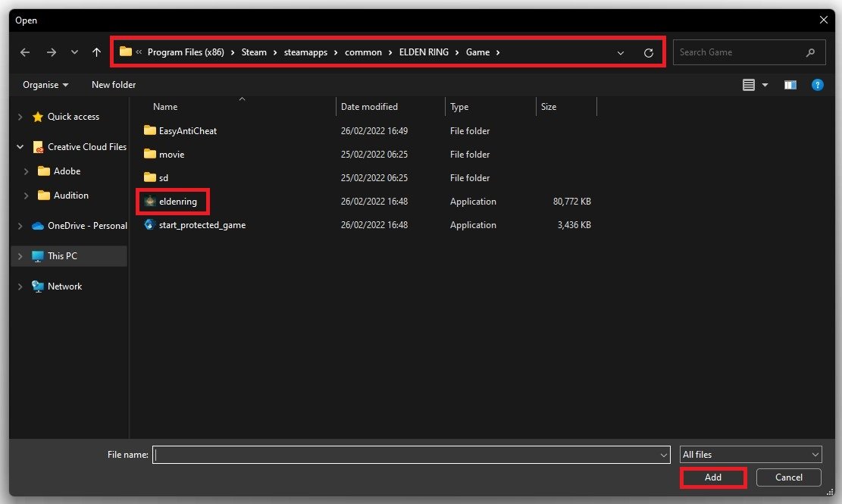Refresh the current folder view

(648, 52)
